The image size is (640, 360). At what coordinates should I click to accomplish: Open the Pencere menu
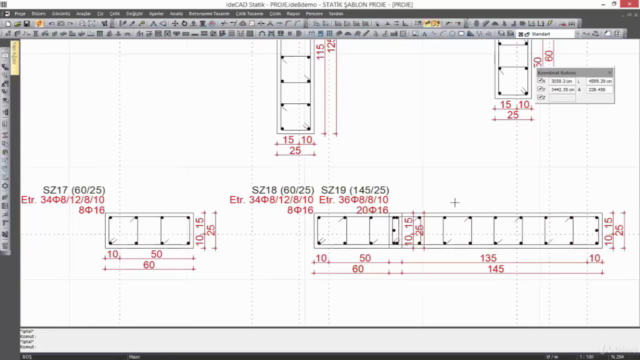click(x=314, y=14)
